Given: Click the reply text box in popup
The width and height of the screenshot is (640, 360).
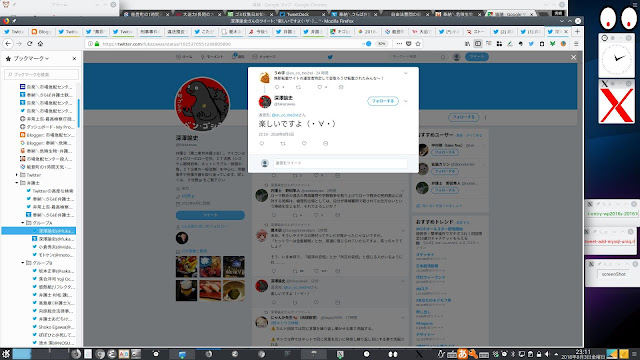Looking at the screenshot, I should click(340, 163).
